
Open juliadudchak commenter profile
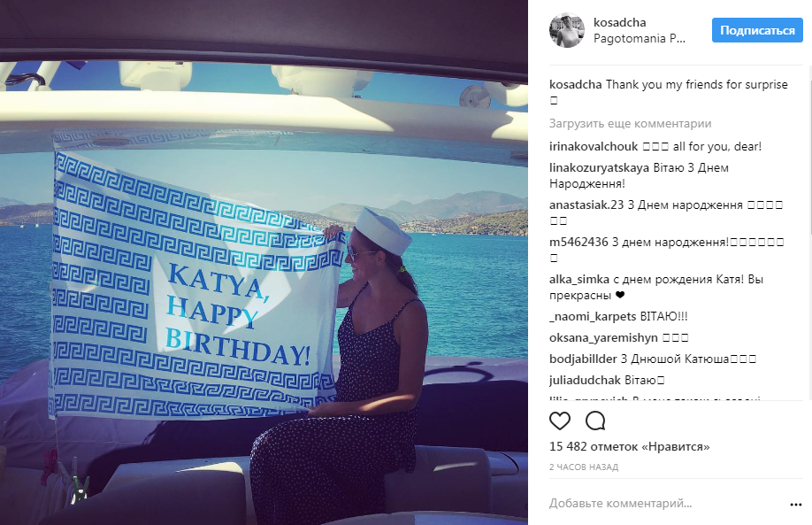click(586, 381)
